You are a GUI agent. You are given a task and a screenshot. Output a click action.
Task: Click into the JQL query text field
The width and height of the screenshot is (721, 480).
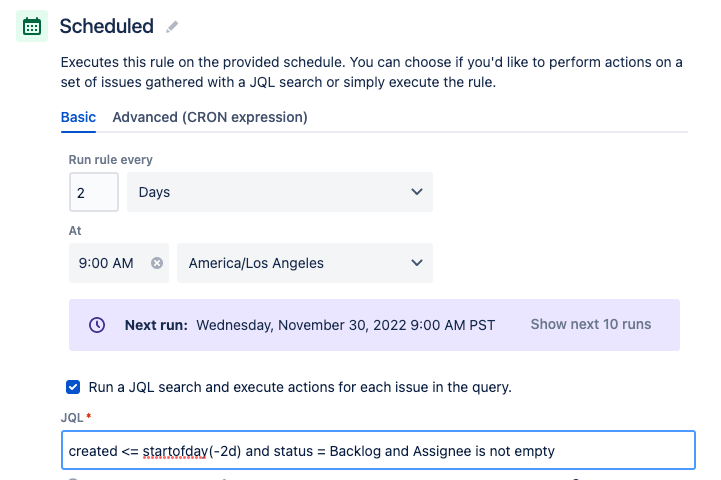[378, 450]
